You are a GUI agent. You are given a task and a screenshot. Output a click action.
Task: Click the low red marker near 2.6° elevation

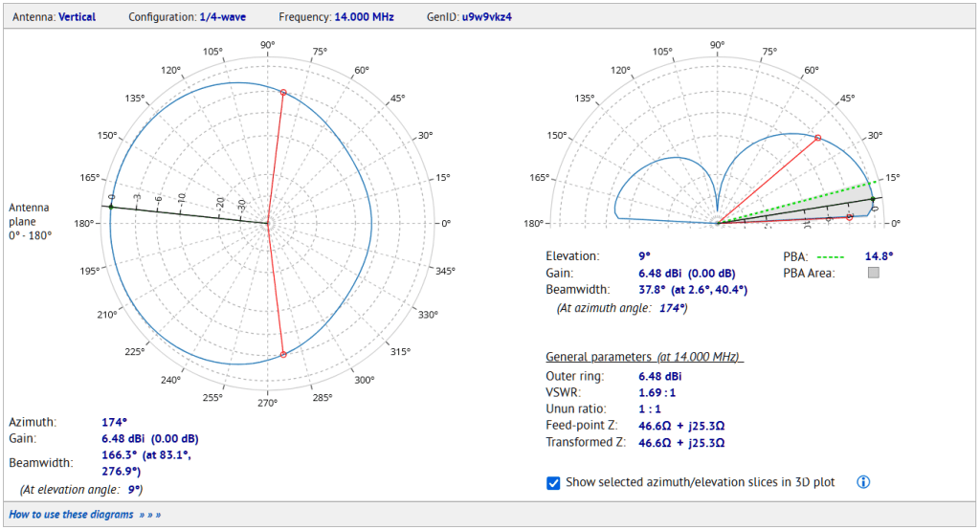coord(850,217)
